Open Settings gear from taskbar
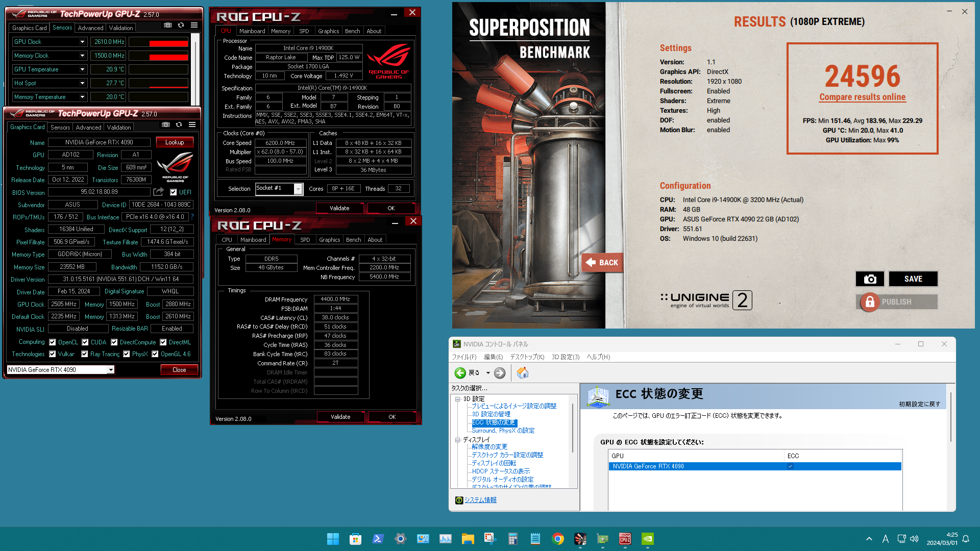The width and height of the screenshot is (980, 551). 400,539
